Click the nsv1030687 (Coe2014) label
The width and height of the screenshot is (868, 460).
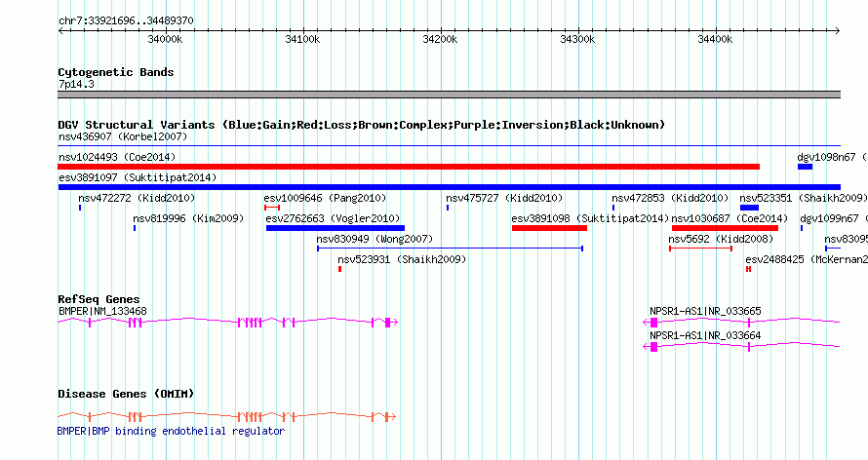[x=730, y=218]
